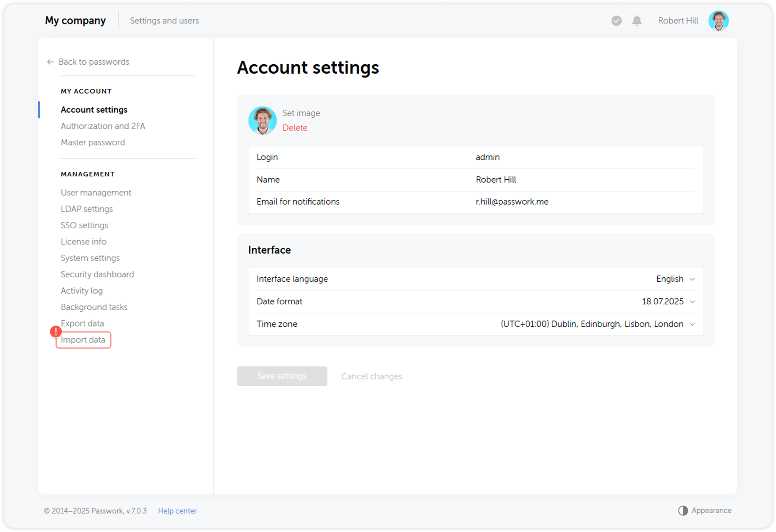Open LDAP settings
This screenshot has width=776, height=532.
[87, 209]
